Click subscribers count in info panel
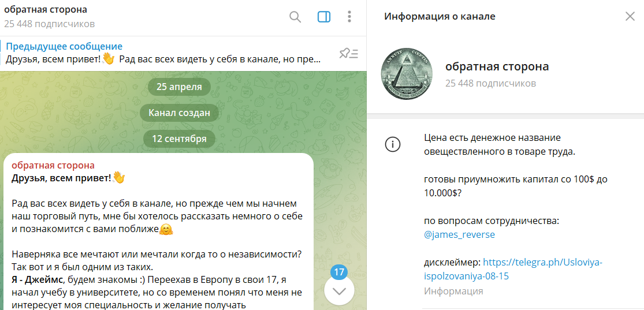The height and width of the screenshot is (310, 644). [490, 83]
